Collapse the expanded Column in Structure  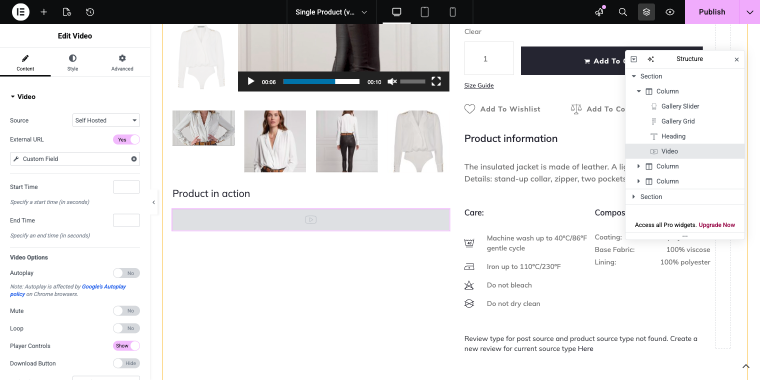click(x=638, y=92)
